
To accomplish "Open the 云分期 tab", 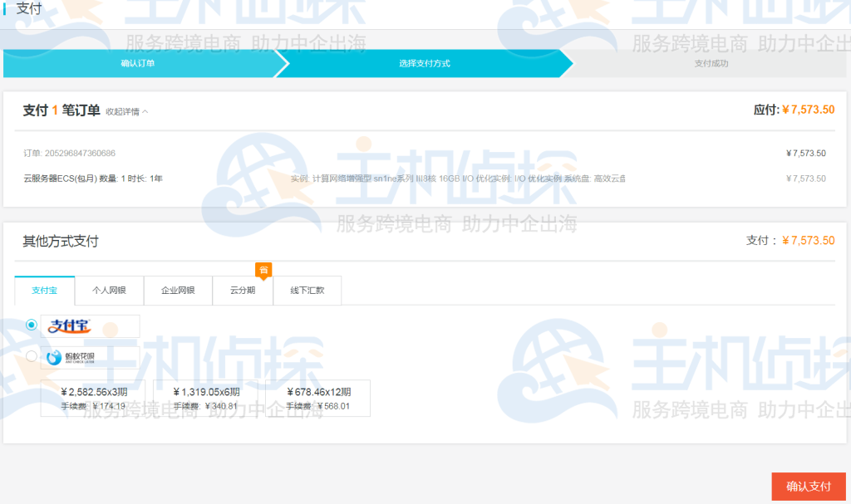I will (x=243, y=291).
